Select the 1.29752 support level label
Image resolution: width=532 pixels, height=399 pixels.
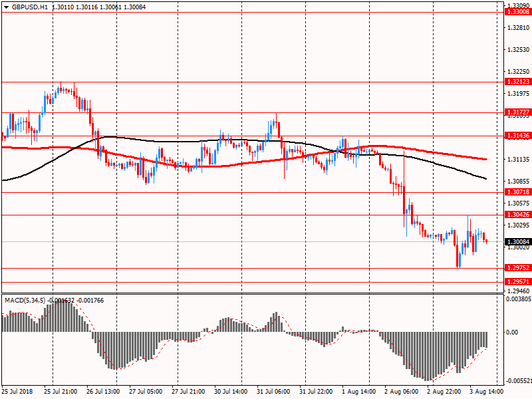coord(517,268)
